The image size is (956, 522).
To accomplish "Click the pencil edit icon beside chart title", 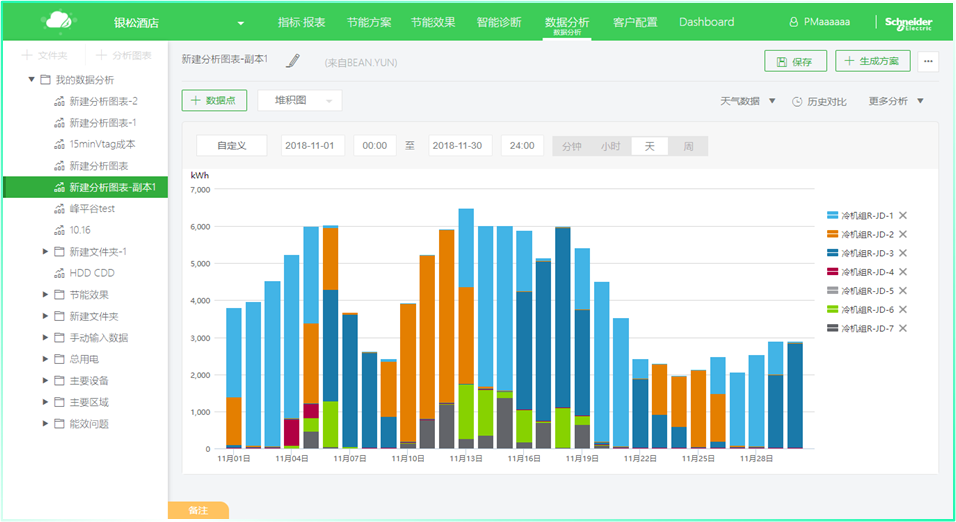I will (292, 61).
